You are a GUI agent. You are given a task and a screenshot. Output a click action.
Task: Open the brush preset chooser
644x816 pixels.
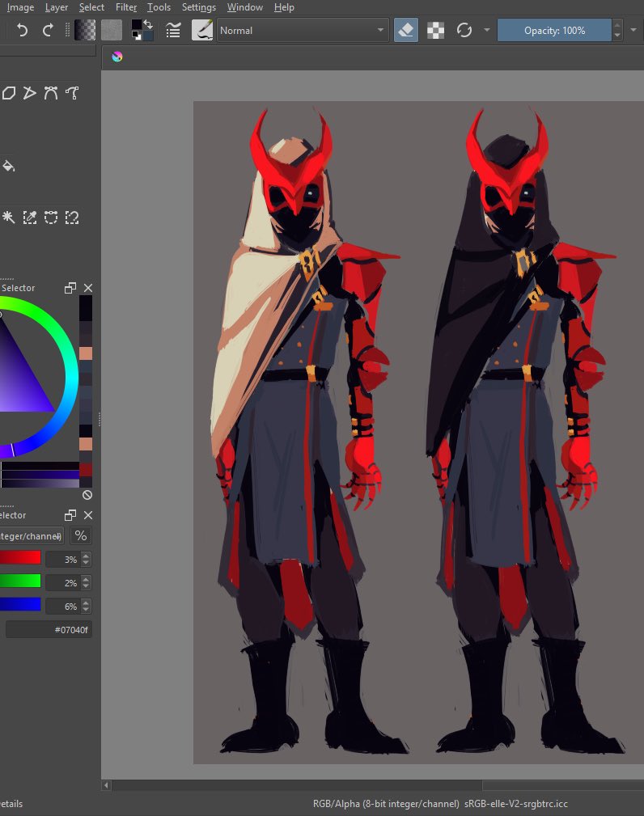click(202, 30)
